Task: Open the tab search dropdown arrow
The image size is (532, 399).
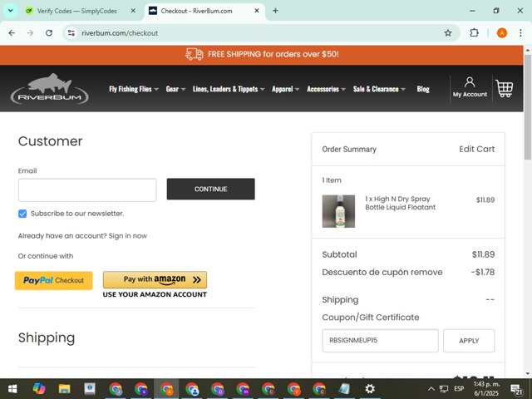Action: coord(11,11)
